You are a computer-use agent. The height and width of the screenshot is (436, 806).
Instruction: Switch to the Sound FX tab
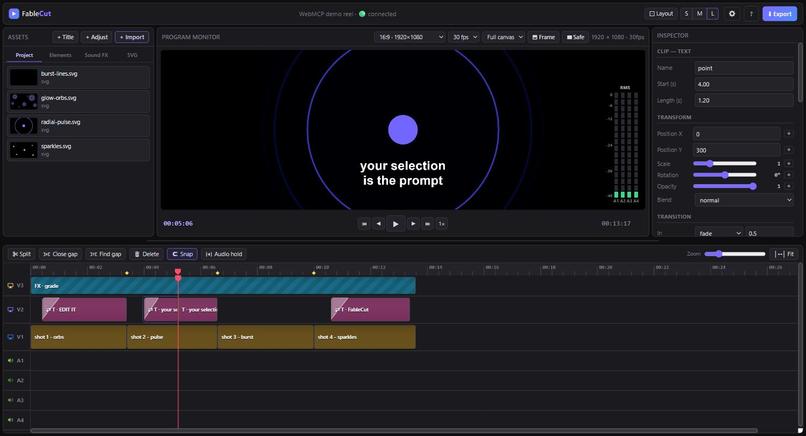[96, 55]
